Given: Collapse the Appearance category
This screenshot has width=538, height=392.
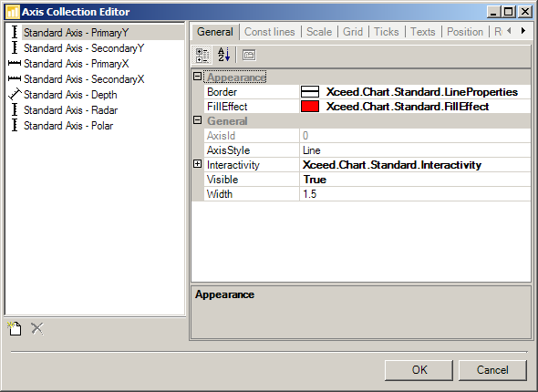Looking at the screenshot, I should click(x=197, y=77).
